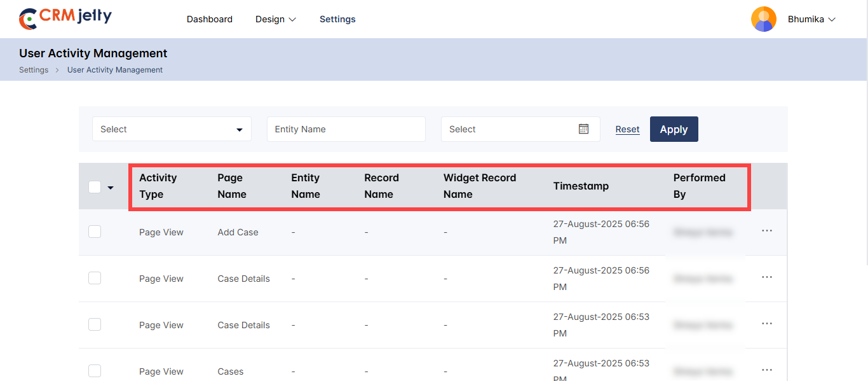868x381 pixels.
Task: Click the CRMJetty logo
Action: coord(65,18)
